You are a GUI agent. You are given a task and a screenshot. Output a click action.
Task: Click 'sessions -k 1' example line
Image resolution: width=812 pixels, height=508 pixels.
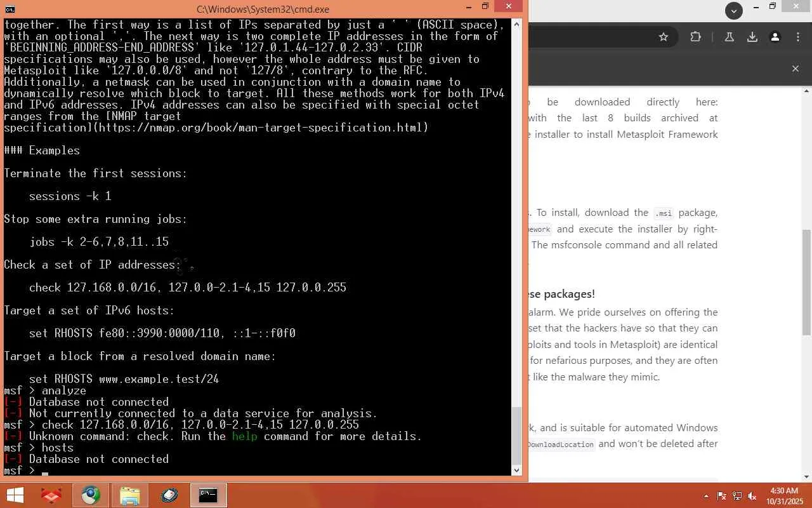pyautogui.click(x=70, y=196)
